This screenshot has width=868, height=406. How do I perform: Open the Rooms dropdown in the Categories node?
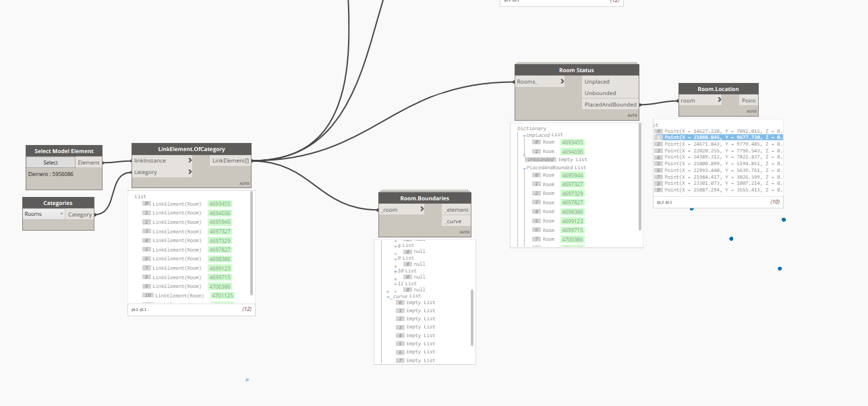pyautogui.click(x=44, y=214)
